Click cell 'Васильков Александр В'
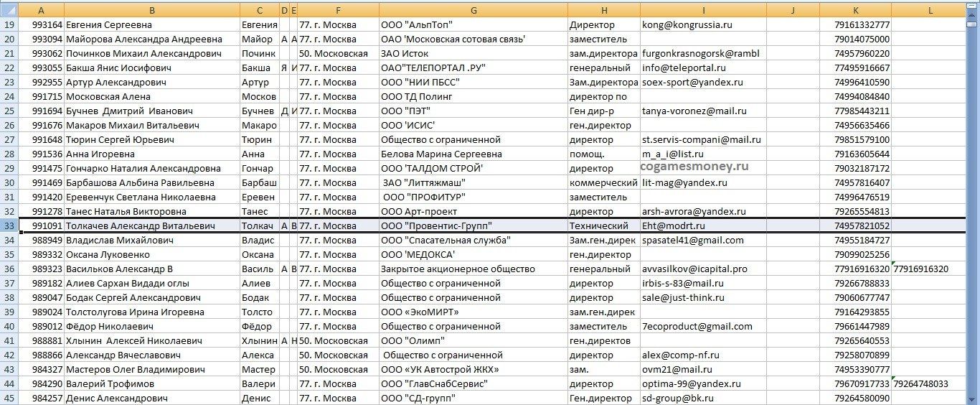This screenshot has width=980, height=405. (152, 269)
